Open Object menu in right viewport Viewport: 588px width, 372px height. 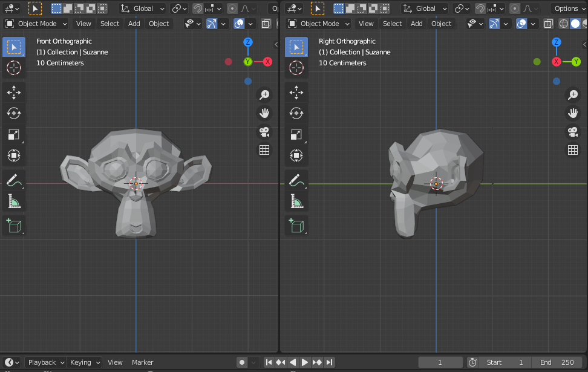(x=442, y=24)
